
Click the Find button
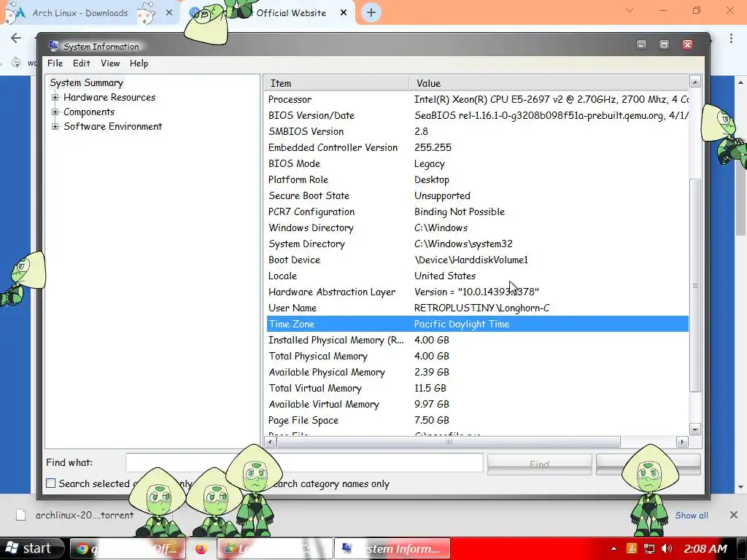(x=539, y=464)
